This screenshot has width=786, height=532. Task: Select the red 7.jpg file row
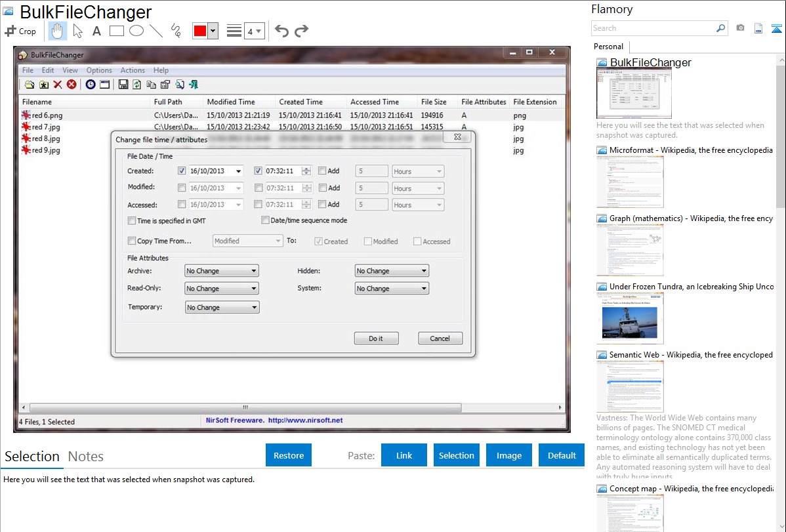[x=291, y=127]
